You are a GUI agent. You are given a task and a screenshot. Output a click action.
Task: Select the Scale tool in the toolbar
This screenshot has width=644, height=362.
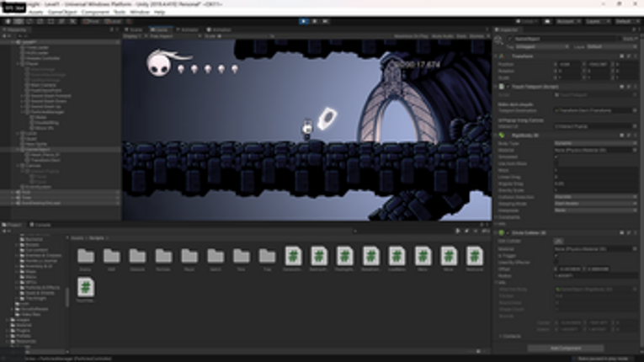(x=40, y=21)
